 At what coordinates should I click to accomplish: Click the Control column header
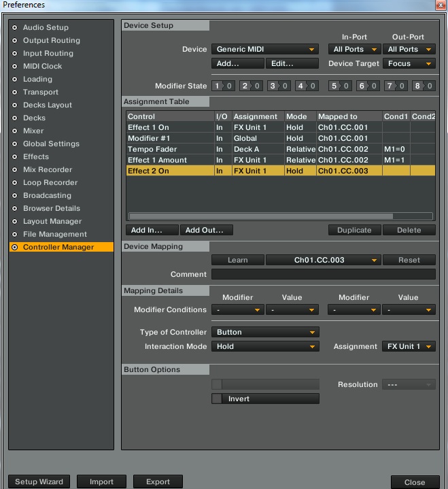[x=170, y=116]
